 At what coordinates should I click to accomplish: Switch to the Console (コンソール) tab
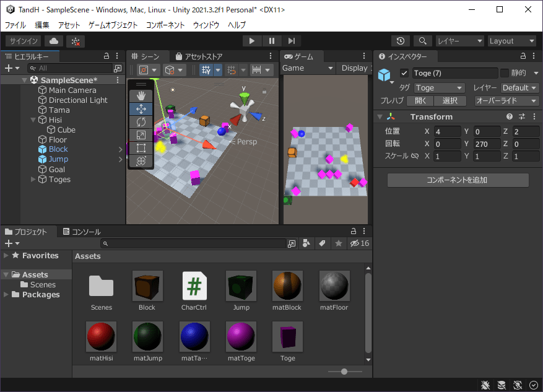pos(82,232)
